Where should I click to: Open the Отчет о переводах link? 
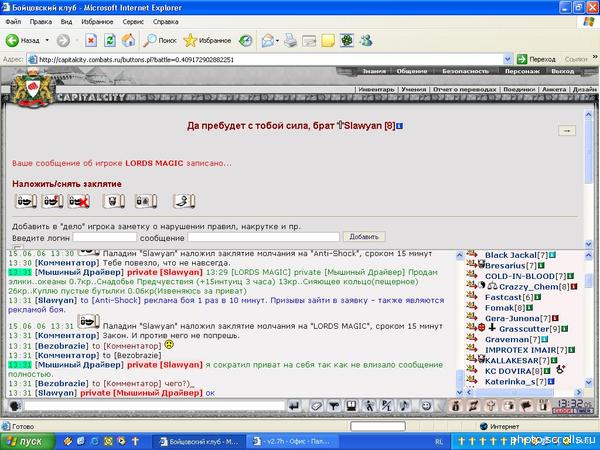point(465,90)
